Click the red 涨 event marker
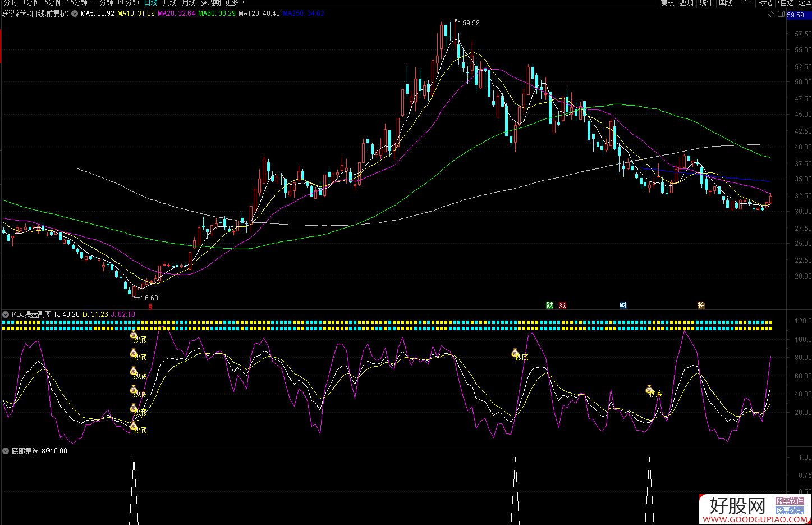Viewport: 812px width, 525px height. (563, 305)
